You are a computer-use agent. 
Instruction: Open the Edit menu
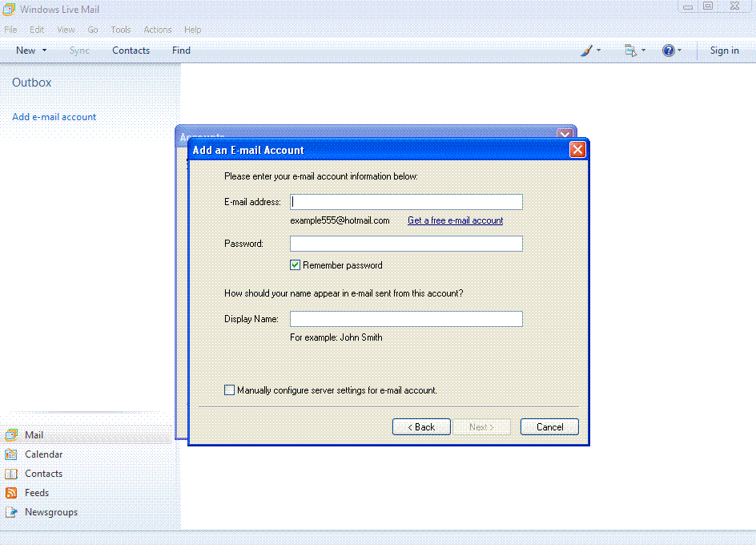point(37,30)
